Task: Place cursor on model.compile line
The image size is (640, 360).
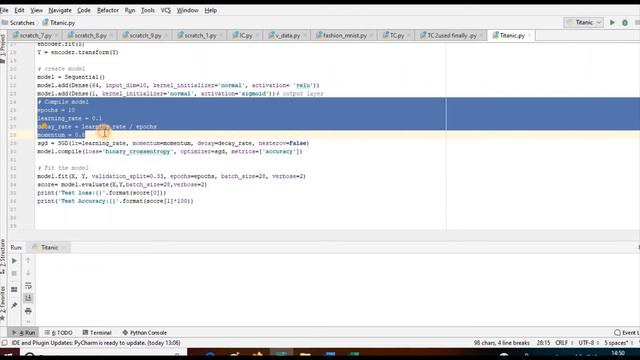Action: 170,151
